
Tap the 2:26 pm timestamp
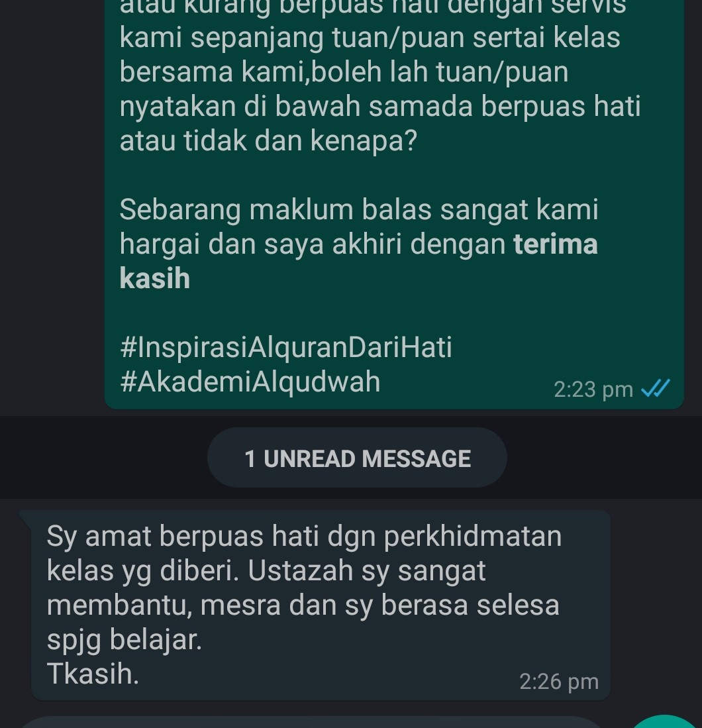click(558, 682)
